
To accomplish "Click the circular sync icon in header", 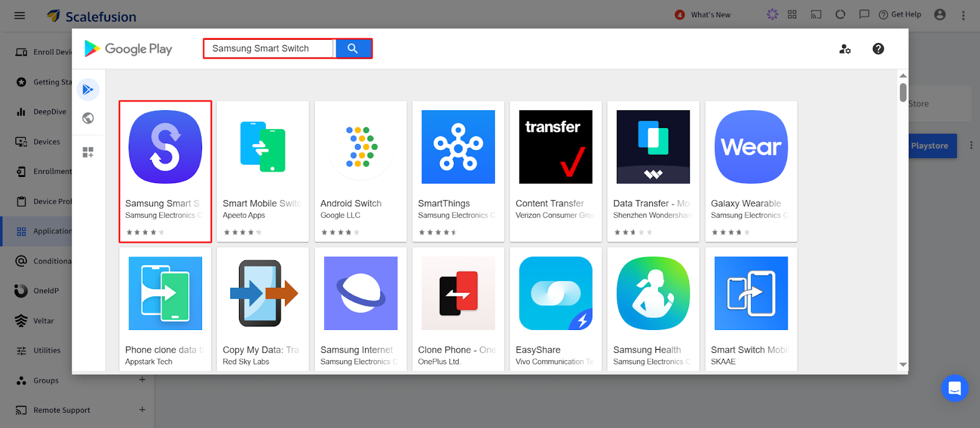I will pyautogui.click(x=840, y=14).
